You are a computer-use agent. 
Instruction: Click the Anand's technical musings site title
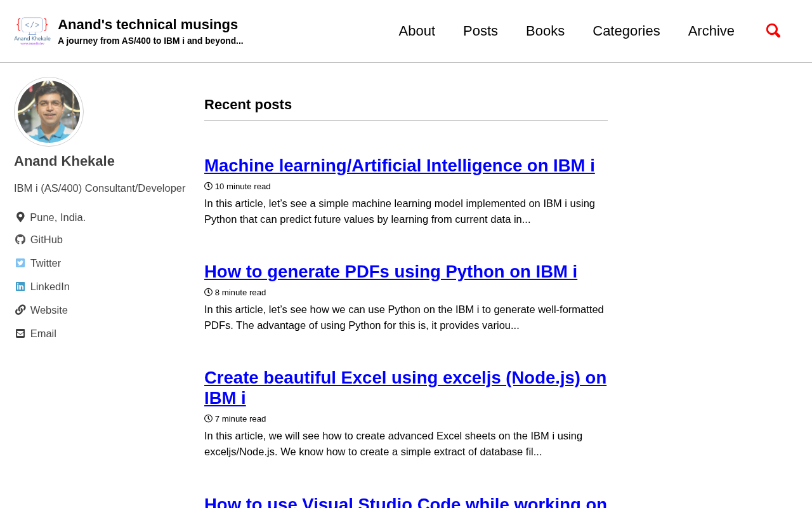pos(148,25)
